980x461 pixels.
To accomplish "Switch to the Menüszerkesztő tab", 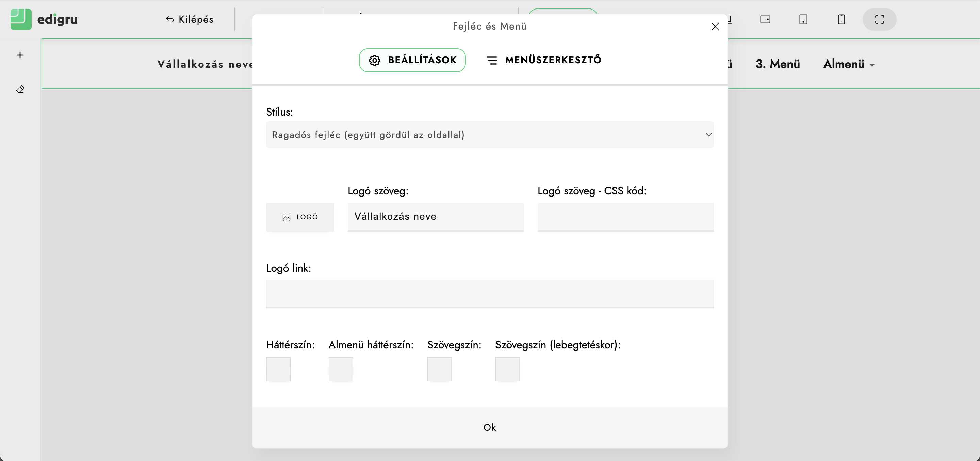I will [544, 60].
